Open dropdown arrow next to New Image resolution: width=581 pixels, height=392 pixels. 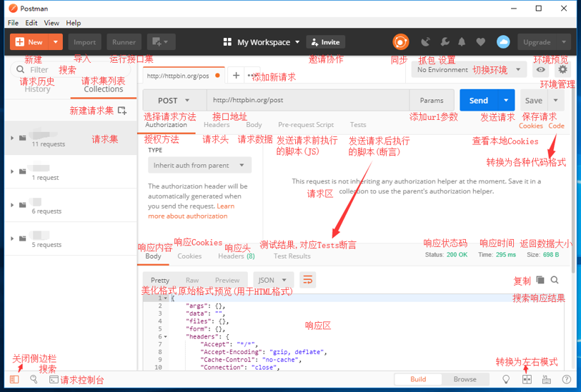56,42
